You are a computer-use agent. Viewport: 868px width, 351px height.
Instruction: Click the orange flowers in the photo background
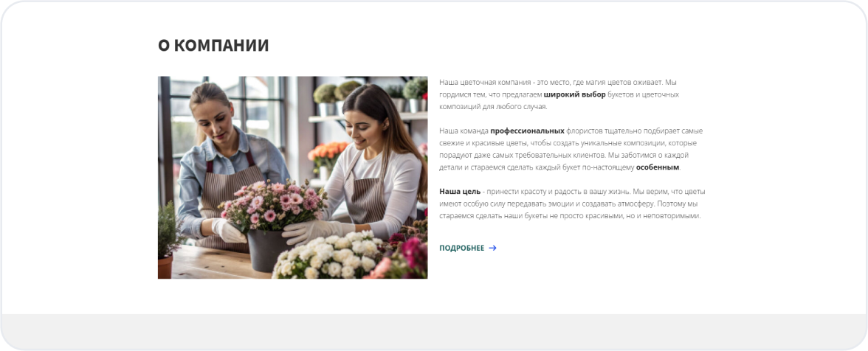[x=326, y=152]
